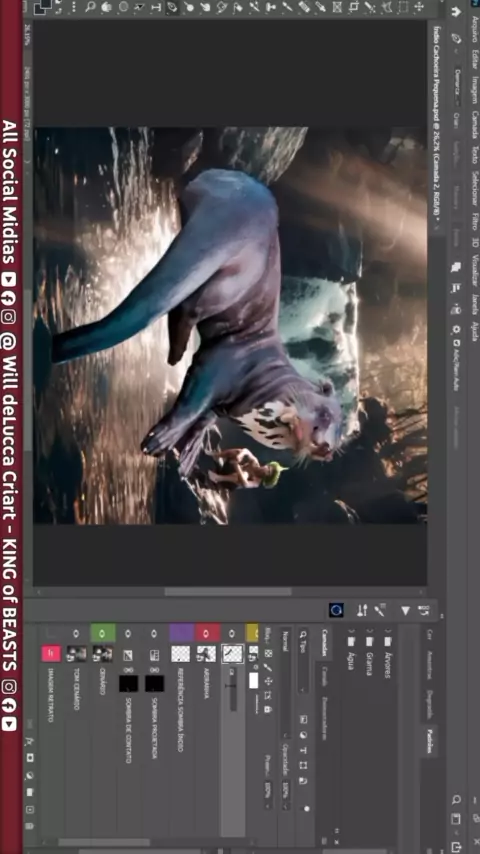Select the Move tool
480x854 pixels.
tap(419, 8)
